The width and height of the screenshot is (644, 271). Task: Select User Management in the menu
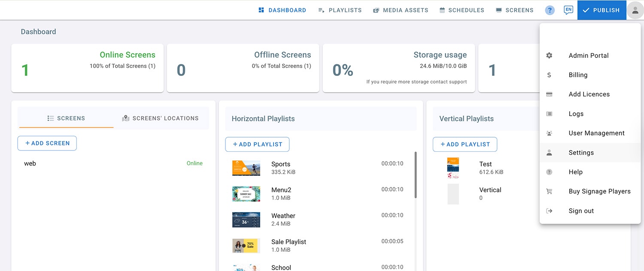(596, 133)
